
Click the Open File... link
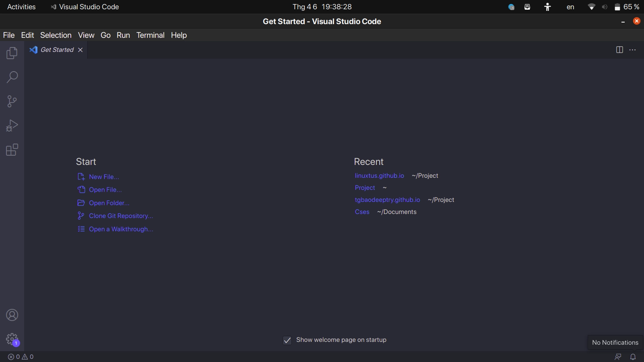99,189
